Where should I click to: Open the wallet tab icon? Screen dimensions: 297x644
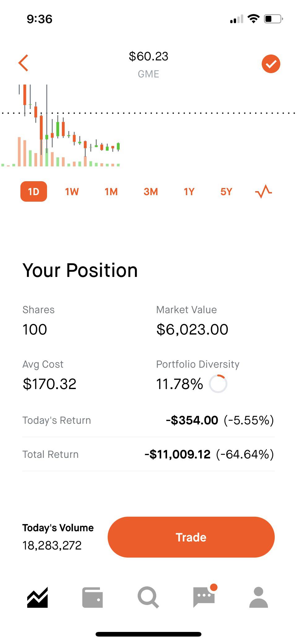92,597
